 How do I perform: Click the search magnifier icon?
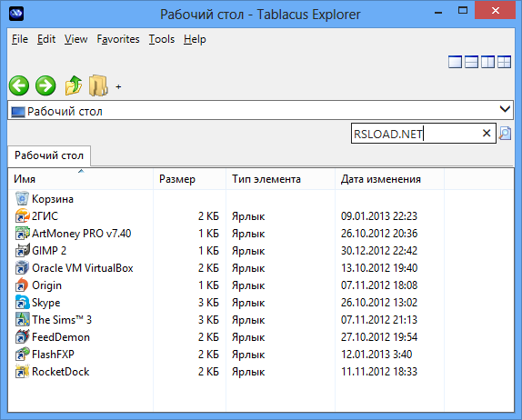(505, 134)
